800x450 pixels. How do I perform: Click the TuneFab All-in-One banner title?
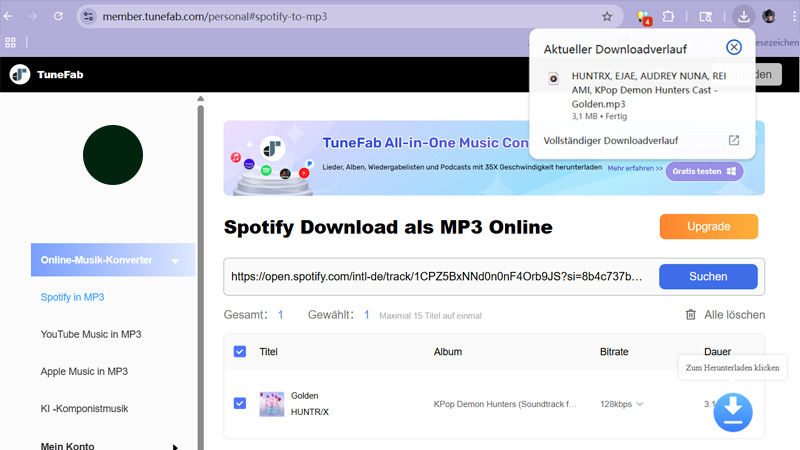pos(426,143)
